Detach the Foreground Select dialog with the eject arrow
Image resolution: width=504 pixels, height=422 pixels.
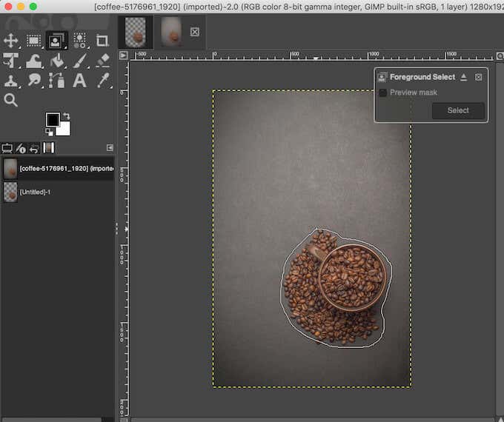[x=464, y=77]
